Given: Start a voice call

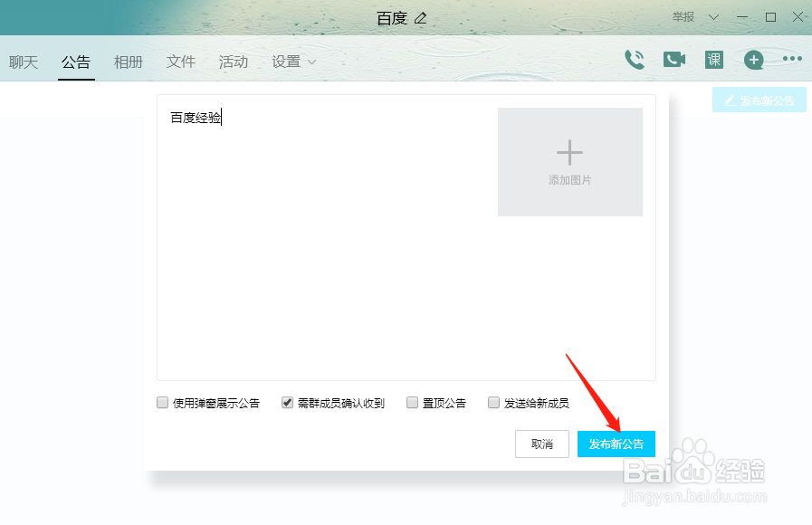Looking at the screenshot, I should [635, 59].
